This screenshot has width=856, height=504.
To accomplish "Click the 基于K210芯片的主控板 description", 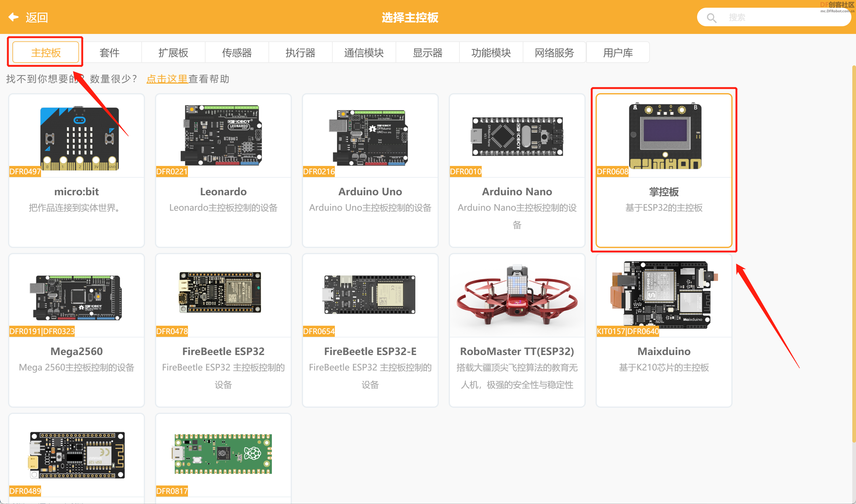I will (664, 367).
